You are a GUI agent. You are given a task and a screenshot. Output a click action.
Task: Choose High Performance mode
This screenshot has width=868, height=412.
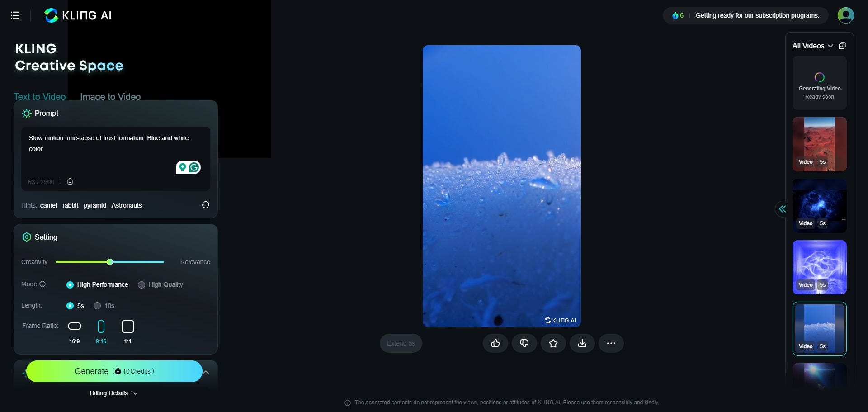click(x=97, y=284)
